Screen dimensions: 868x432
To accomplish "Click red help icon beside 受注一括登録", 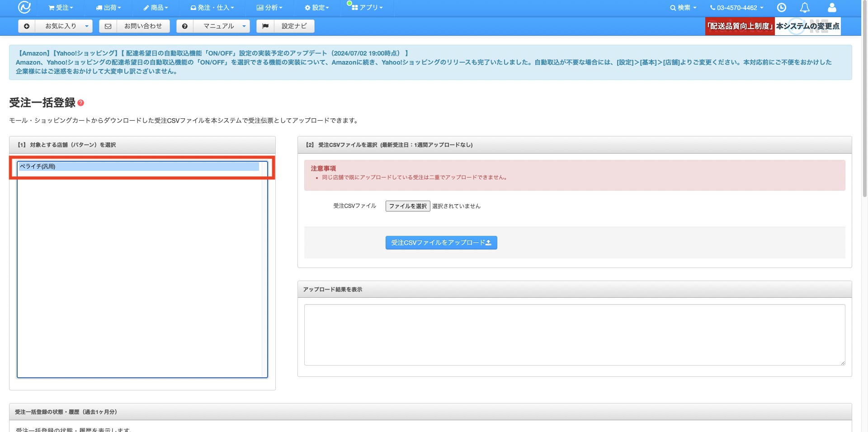I will tap(81, 103).
